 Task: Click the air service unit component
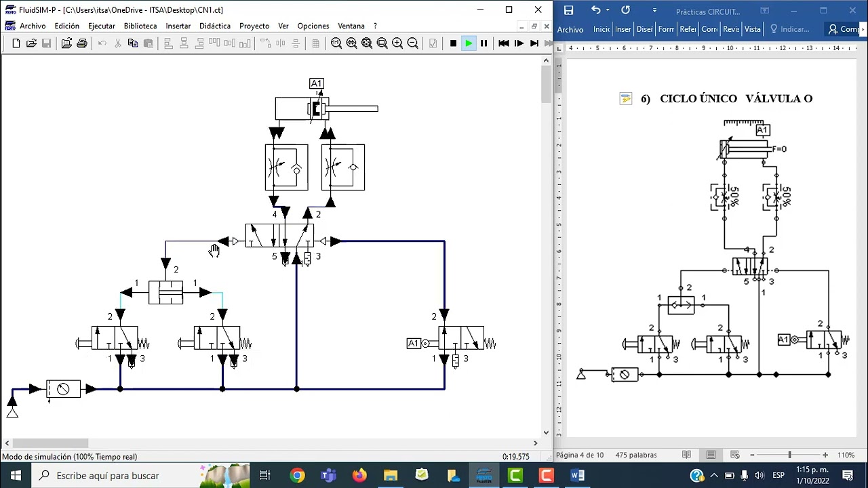click(63, 389)
